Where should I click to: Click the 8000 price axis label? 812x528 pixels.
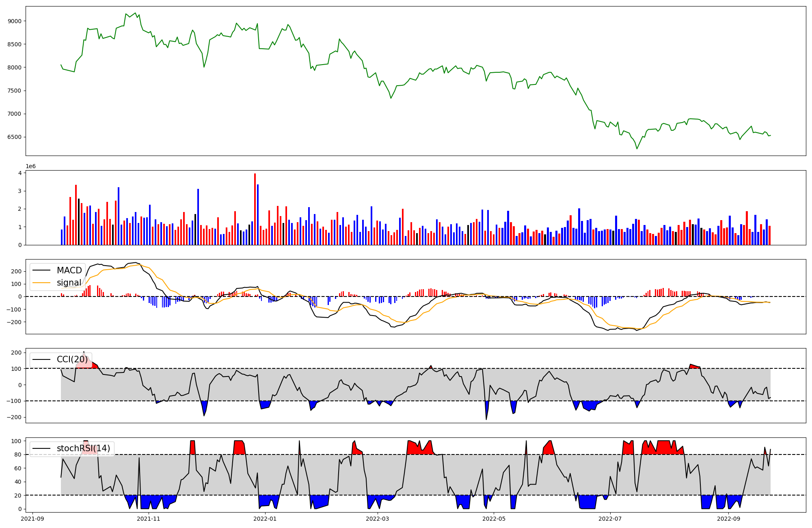15,67
